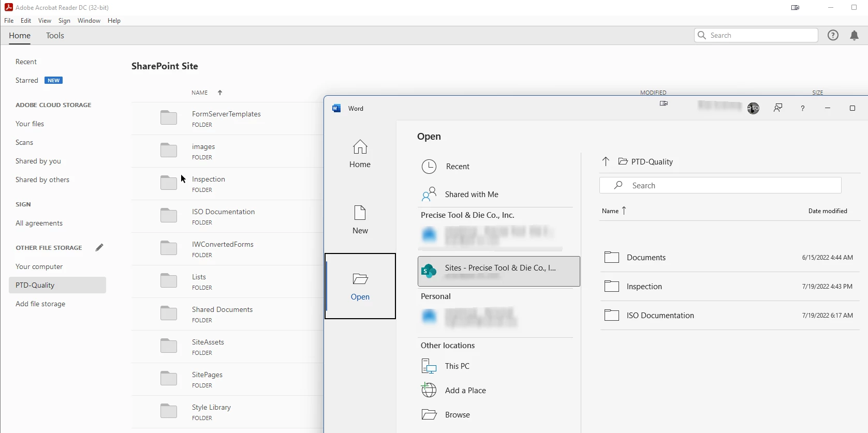Open Acrobat File menu
The image size is (868, 433).
[9, 21]
